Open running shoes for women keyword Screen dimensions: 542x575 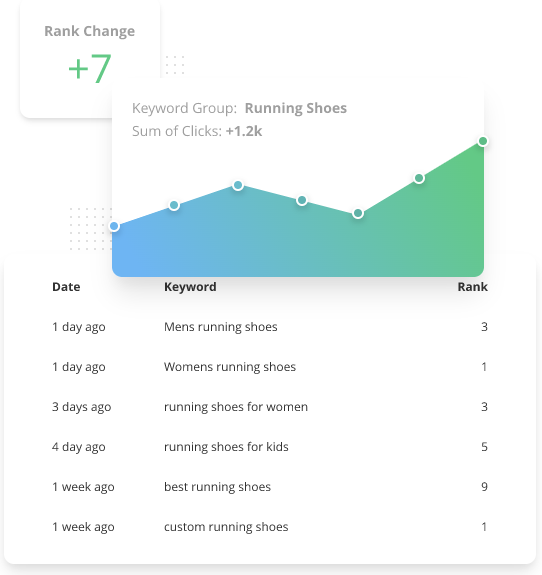pos(236,407)
